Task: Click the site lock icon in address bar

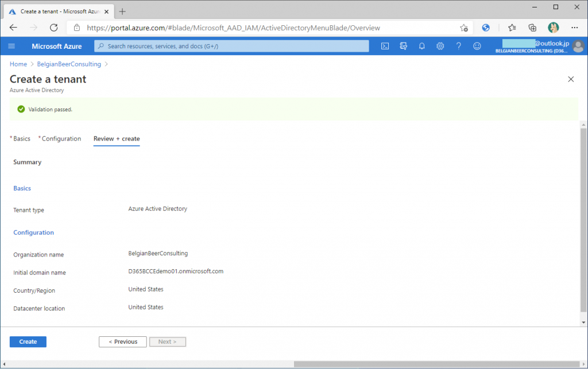Action: pyautogui.click(x=77, y=28)
